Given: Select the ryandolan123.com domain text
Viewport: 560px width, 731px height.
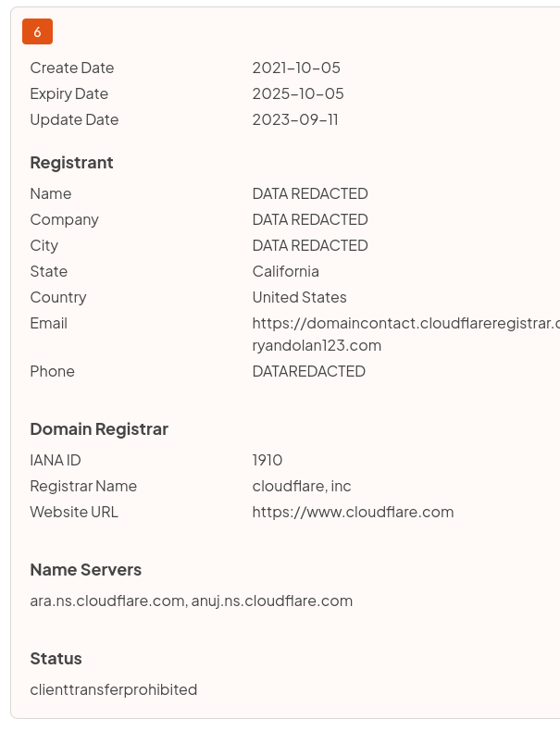Looking at the screenshot, I should pos(317,345).
